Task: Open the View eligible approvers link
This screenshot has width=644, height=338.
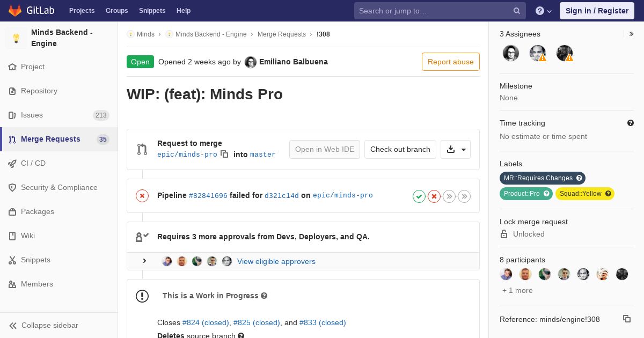Action: click(x=276, y=261)
